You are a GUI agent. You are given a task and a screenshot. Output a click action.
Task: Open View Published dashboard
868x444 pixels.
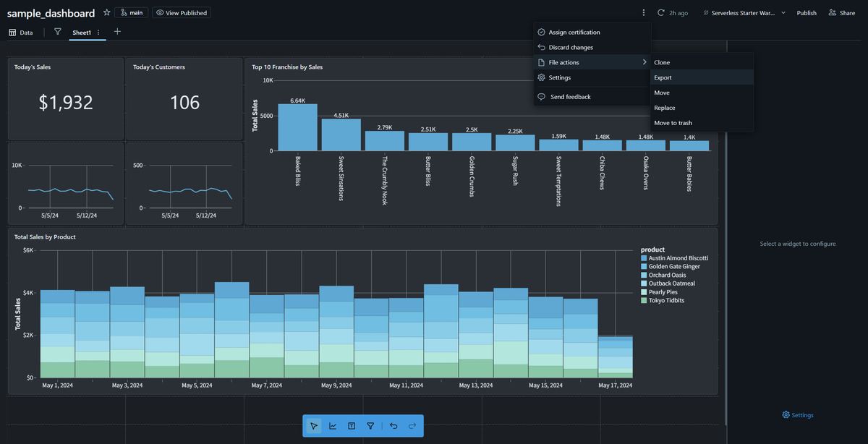tap(182, 13)
